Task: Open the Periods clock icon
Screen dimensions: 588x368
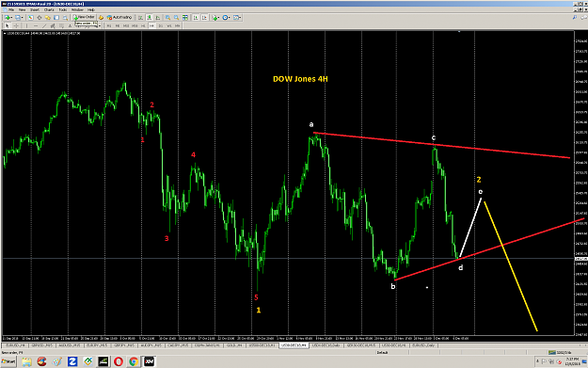Action: 225,17
